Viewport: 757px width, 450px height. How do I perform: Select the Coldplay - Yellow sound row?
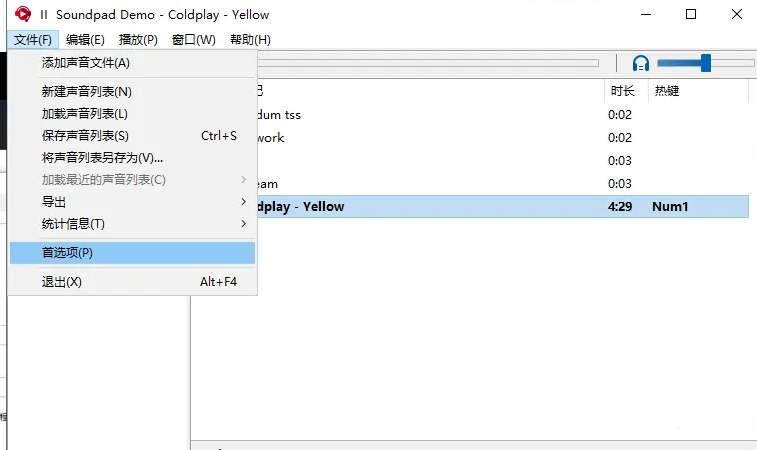470,207
